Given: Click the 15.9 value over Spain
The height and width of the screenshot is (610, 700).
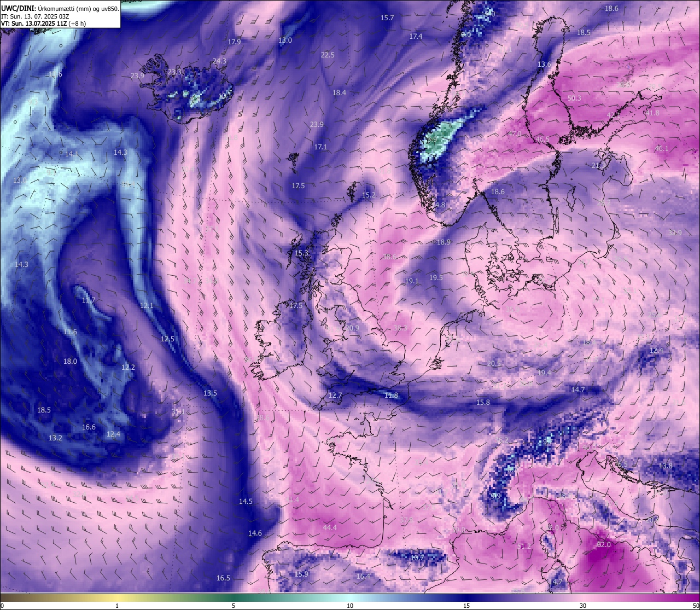Looking at the screenshot, I should [301, 574].
